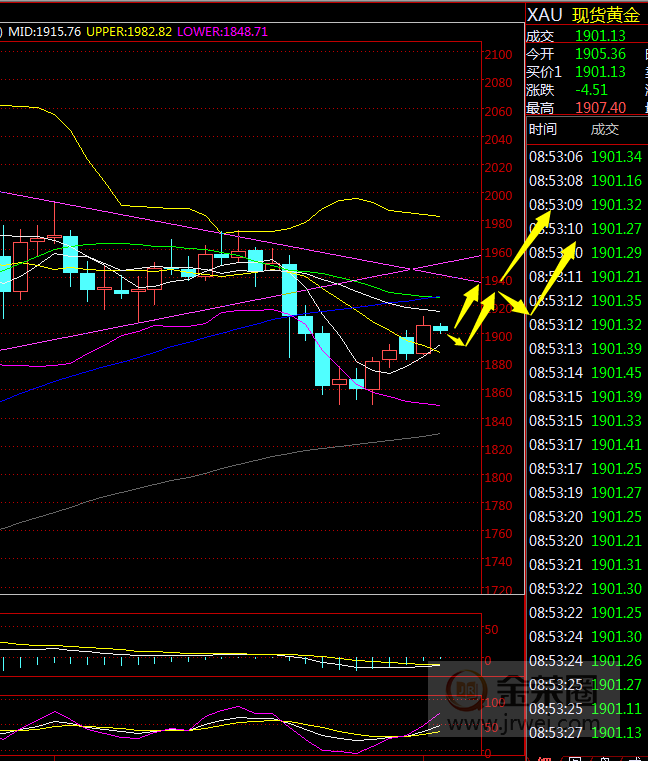Click the 2000 price axis label
Image resolution: width=648 pixels, height=761 pixels.
[498, 196]
